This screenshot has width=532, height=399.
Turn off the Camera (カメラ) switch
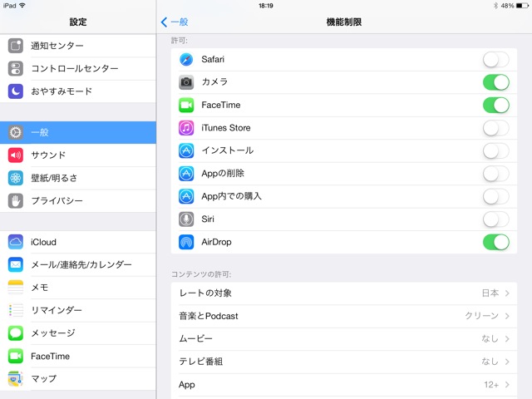[495, 82]
